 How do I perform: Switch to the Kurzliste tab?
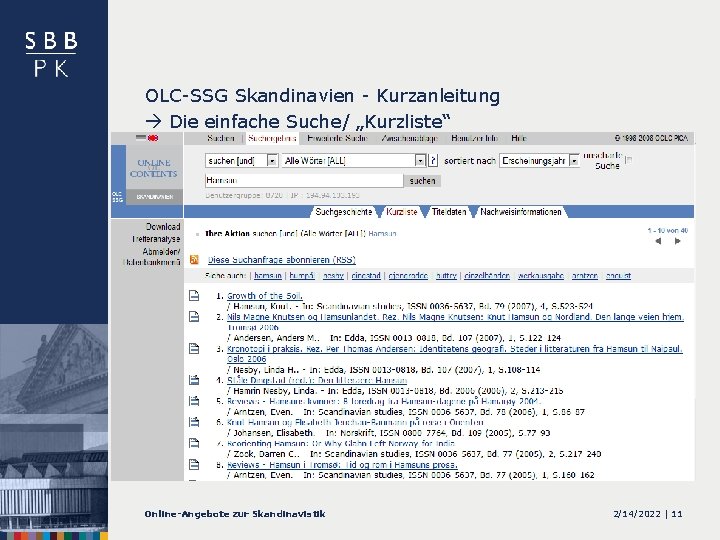(x=402, y=212)
